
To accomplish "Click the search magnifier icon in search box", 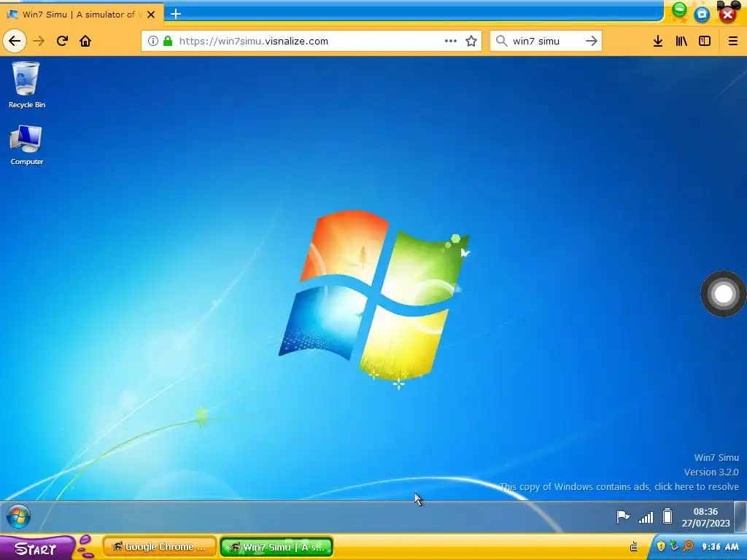I will coord(501,41).
